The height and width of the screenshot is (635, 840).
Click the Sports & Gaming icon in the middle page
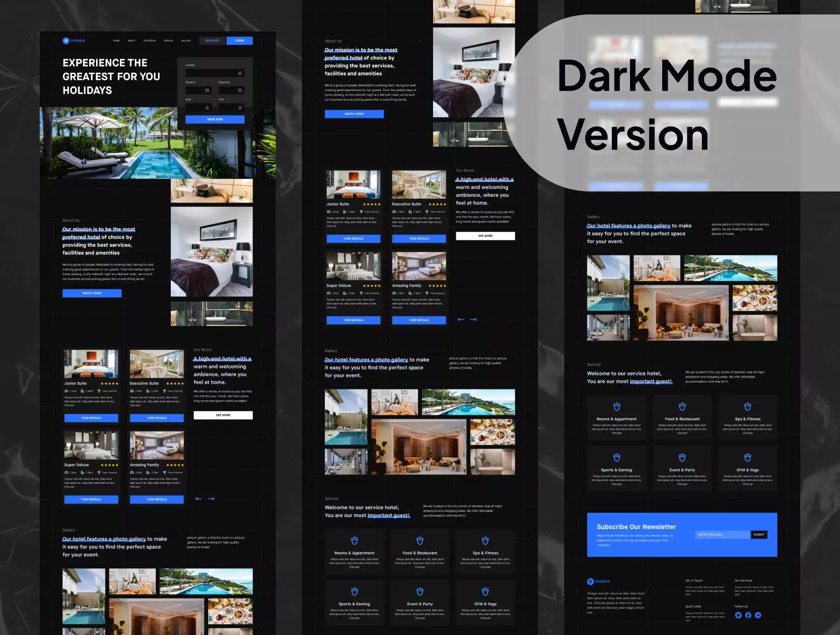[x=355, y=592]
